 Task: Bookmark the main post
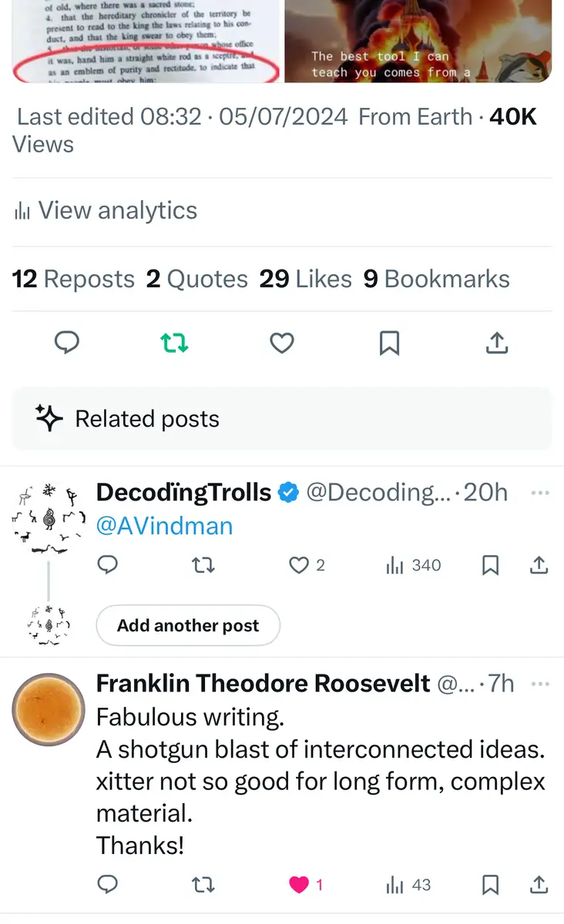click(x=390, y=343)
